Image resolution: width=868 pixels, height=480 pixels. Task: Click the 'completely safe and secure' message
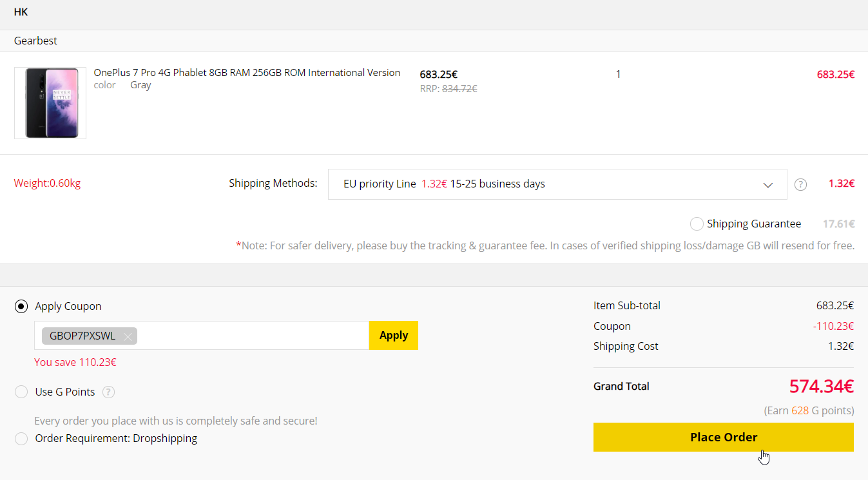[x=176, y=421]
